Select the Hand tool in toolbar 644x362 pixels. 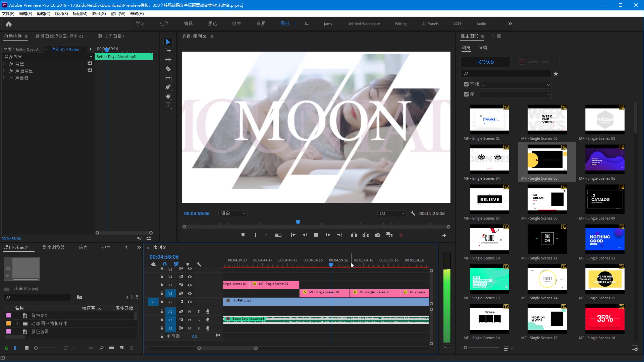click(168, 96)
